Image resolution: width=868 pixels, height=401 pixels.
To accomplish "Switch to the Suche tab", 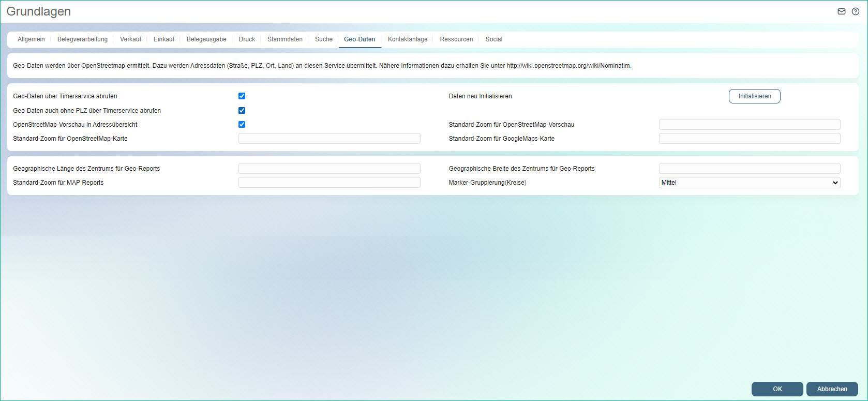I will [x=324, y=39].
